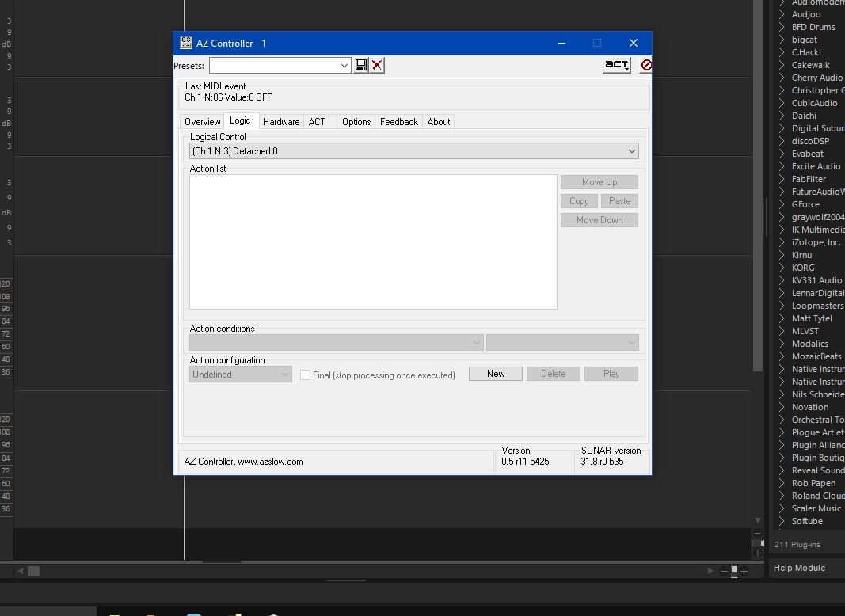Enable Final stop processing checkbox
The height and width of the screenshot is (616, 845).
305,375
